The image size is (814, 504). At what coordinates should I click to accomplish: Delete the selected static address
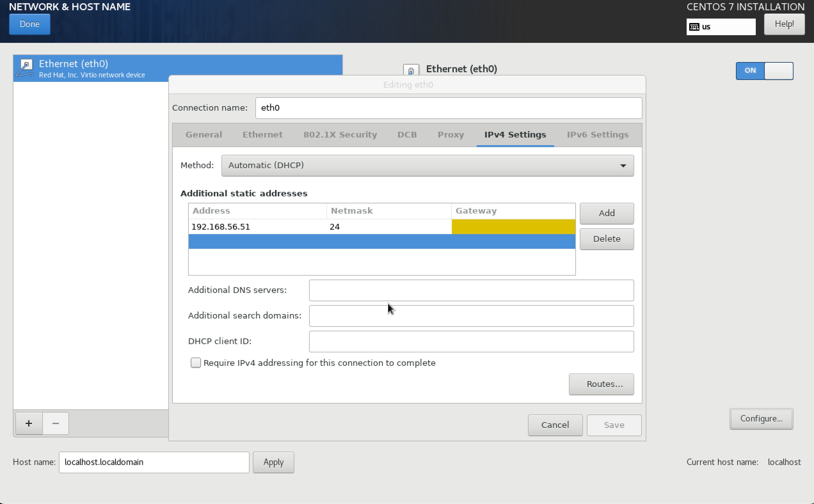pyautogui.click(x=607, y=239)
